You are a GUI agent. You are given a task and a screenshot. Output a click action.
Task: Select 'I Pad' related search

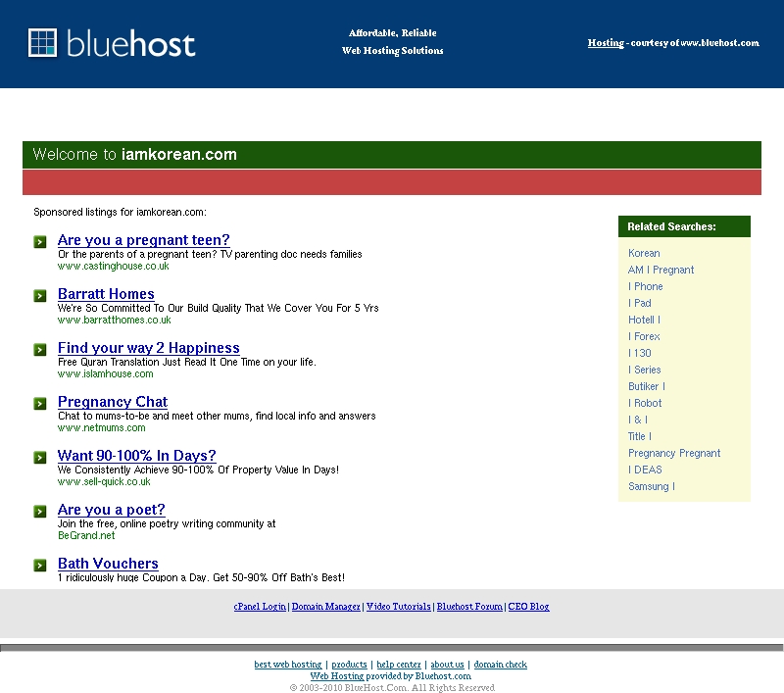(x=640, y=303)
